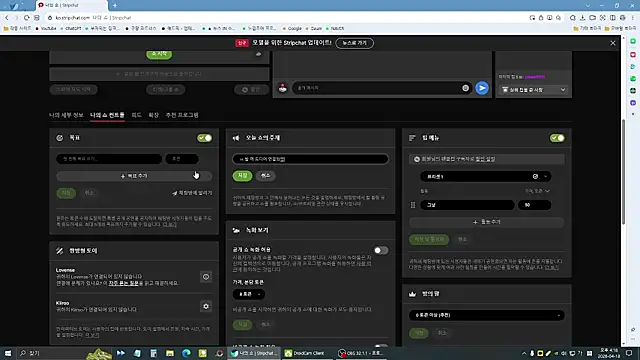
Task: Click + 항목 추가 in tip menu
Action: pyautogui.click(x=487, y=222)
